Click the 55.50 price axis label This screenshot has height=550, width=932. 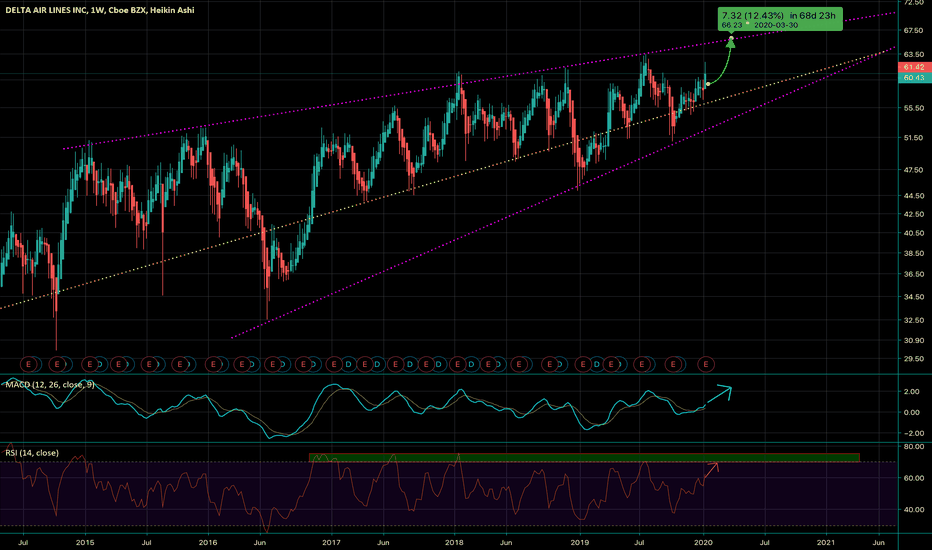914,108
